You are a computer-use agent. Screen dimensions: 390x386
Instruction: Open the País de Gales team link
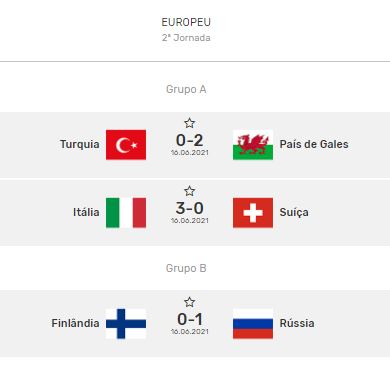tap(314, 144)
